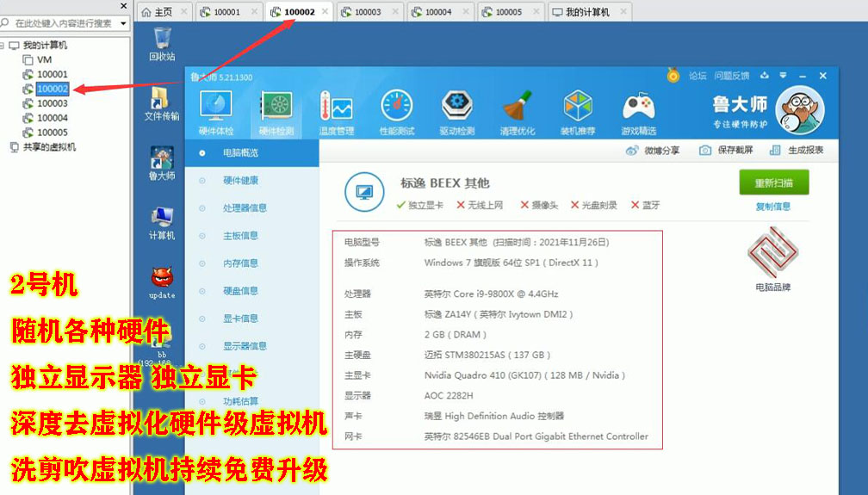The width and height of the screenshot is (868, 495).
Task: Click the 迈拓 STM380215AS hard disk text
Action: (x=487, y=355)
